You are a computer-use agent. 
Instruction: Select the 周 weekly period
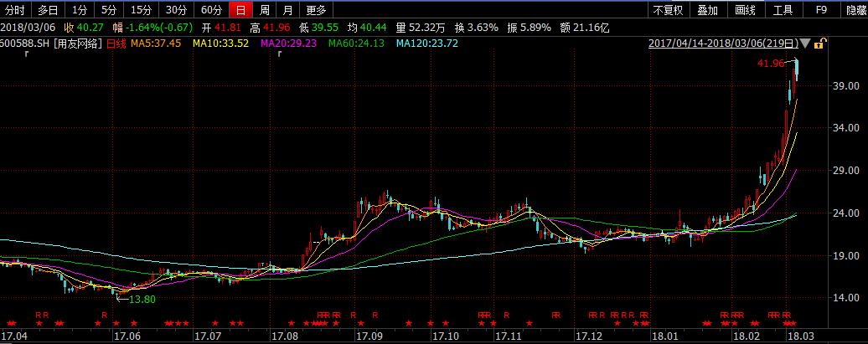click(x=264, y=10)
